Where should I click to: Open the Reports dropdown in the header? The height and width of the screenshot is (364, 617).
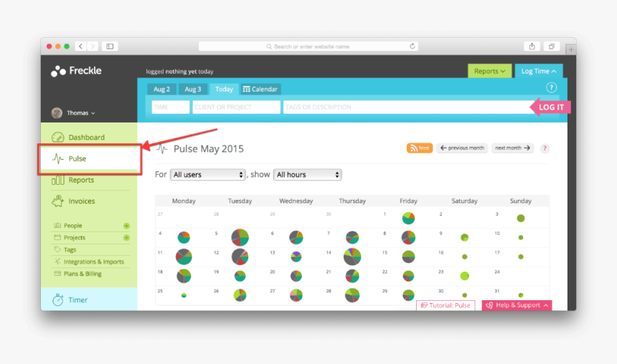pos(489,71)
